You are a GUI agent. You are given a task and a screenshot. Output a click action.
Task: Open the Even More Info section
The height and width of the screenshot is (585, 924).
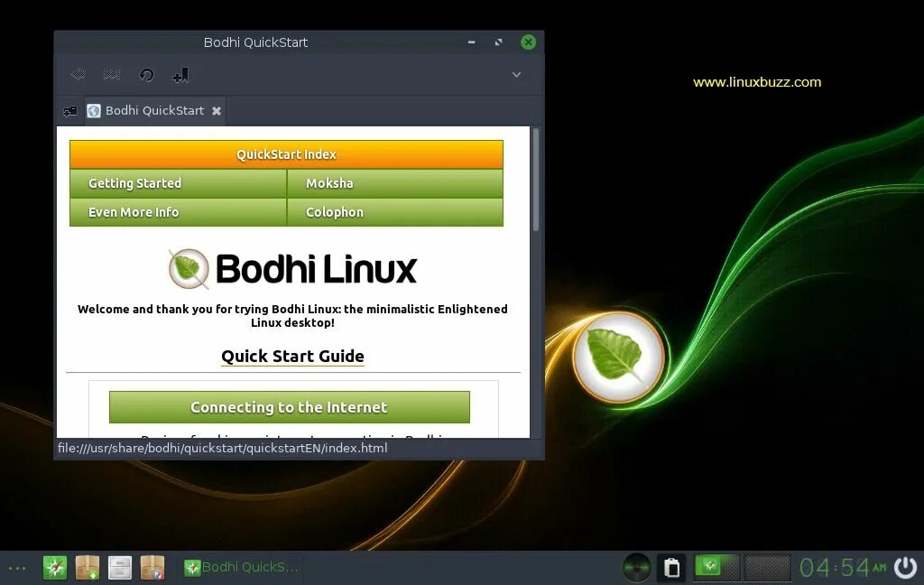(178, 212)
